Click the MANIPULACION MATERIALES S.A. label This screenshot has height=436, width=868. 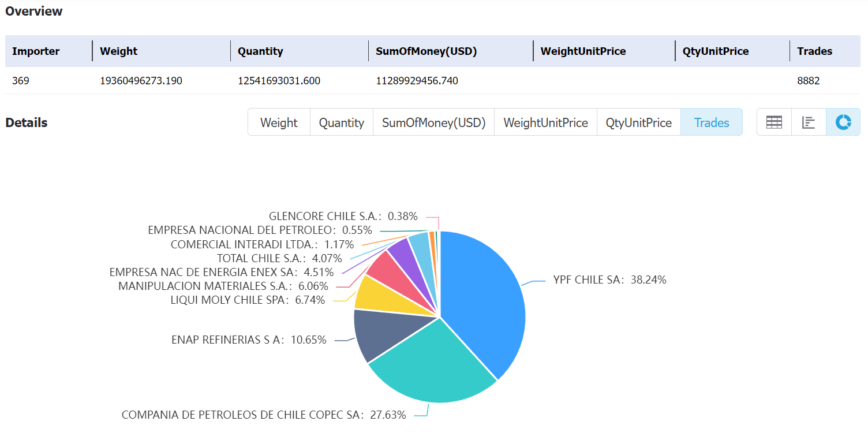(x=223, y=286)
